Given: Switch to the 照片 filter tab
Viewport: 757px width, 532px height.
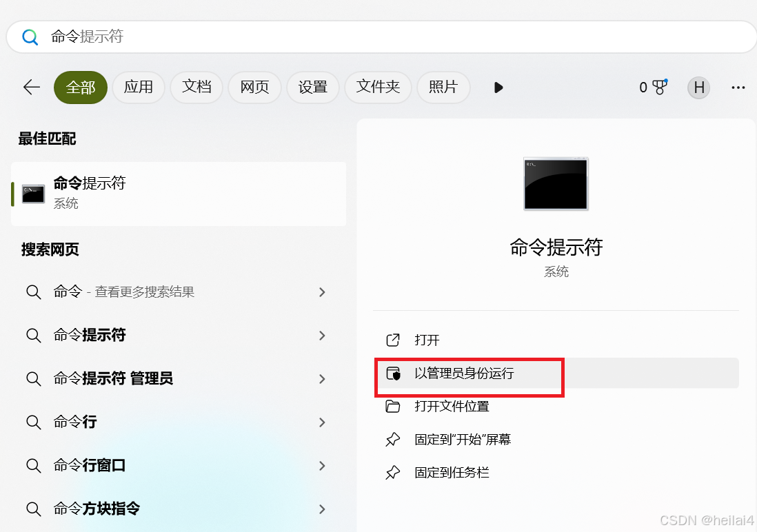Looking at the screenshot, I should pos(443,88).
